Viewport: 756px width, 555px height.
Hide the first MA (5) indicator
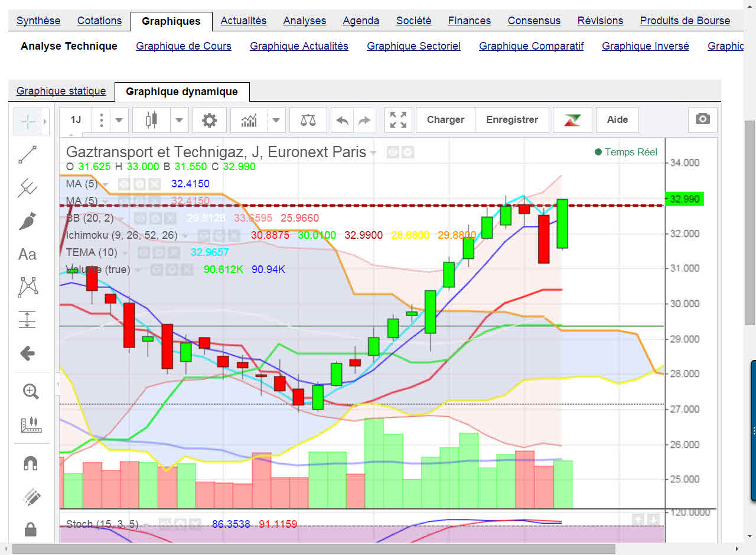(x=124, y=184)
